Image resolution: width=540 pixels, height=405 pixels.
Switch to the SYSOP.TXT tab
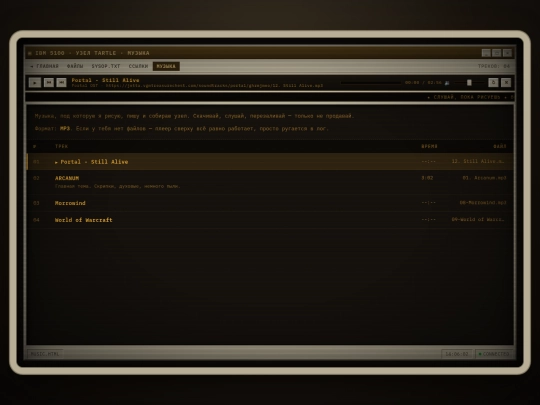(x=106, y=66)
